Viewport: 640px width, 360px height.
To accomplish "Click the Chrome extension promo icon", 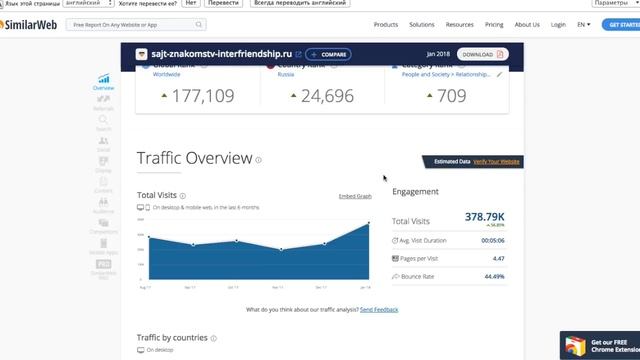I will click(x=576, y=346).
